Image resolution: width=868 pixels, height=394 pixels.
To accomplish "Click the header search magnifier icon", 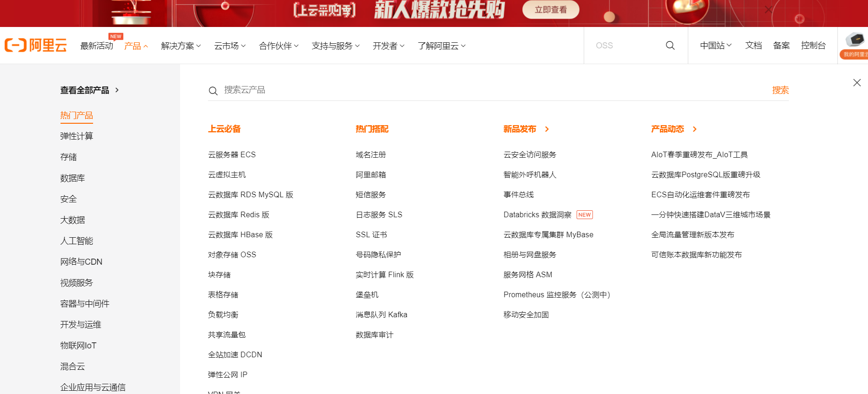I will (670, 45).
